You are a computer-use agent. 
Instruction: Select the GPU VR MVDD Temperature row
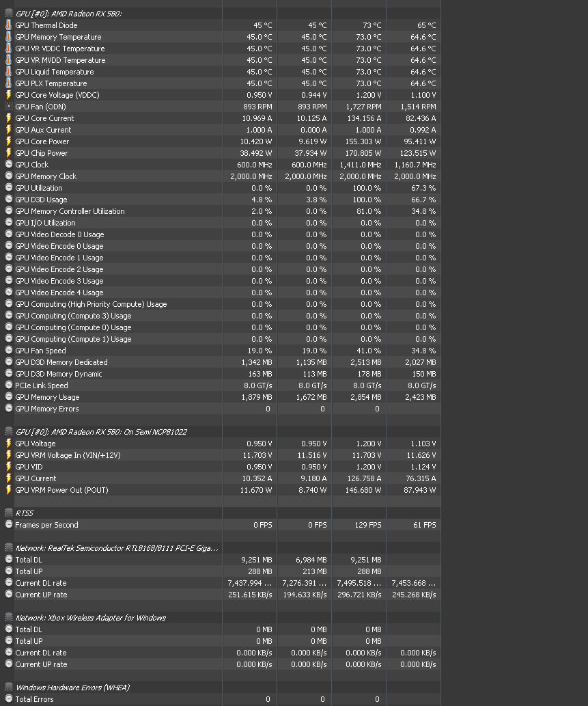[221, 60]
